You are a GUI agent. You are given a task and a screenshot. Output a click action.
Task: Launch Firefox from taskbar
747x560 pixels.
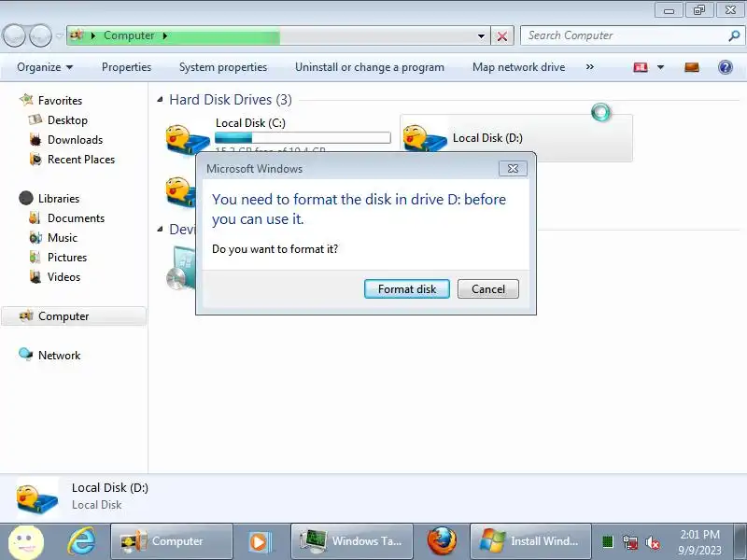tap(441, 541)
